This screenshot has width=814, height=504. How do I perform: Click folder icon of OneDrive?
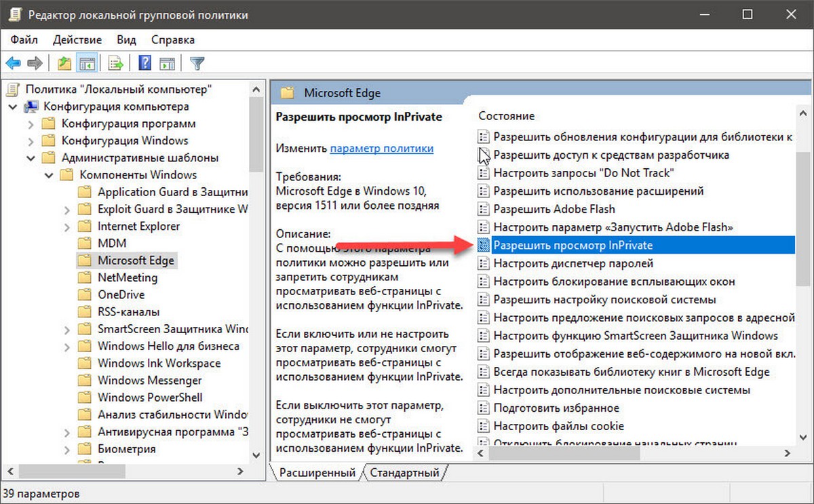coord(84,294)
